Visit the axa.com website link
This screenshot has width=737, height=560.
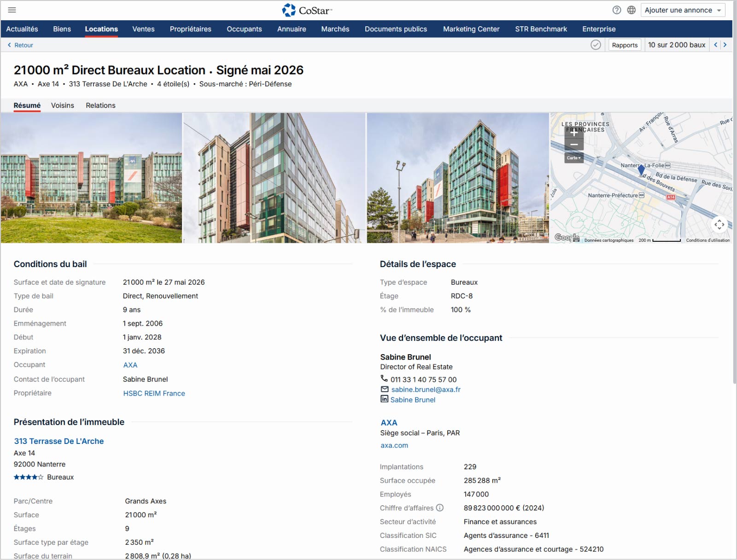[x=394, y=445]
